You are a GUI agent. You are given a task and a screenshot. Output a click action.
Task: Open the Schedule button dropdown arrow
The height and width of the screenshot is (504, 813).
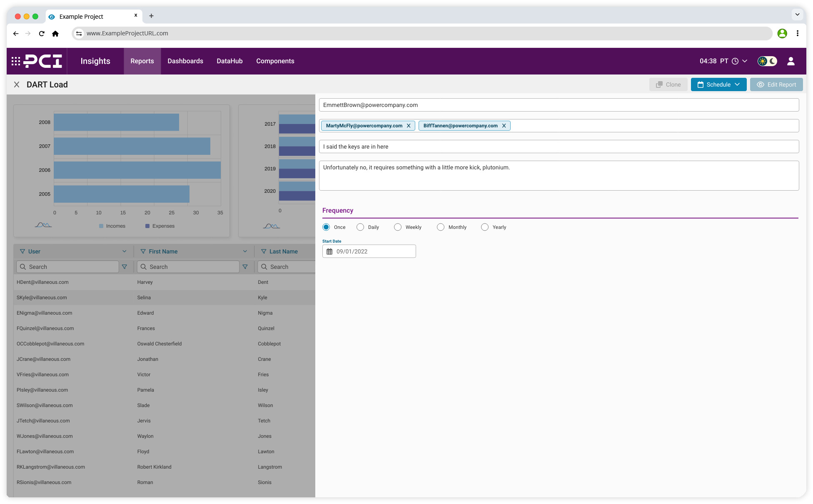point(737,84)
